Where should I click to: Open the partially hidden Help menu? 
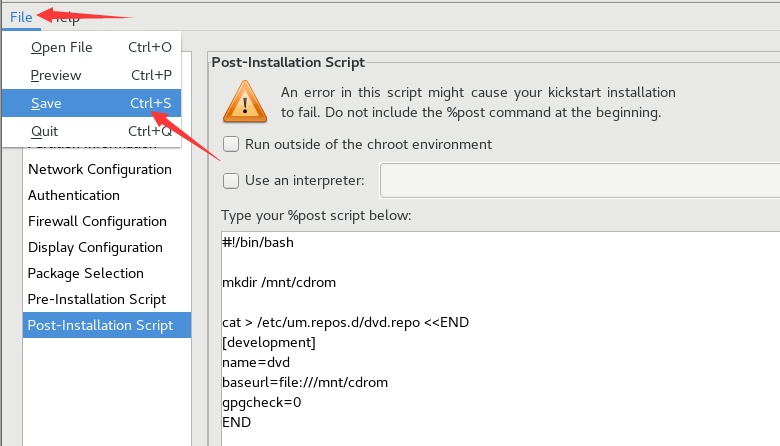coord(67,18)
